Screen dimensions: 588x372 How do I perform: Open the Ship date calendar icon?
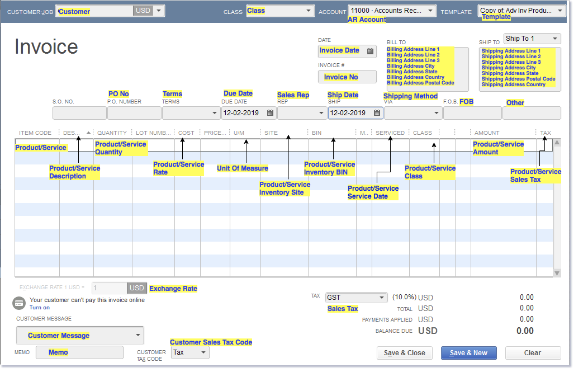pyautogui.click(x=377, y=113)
